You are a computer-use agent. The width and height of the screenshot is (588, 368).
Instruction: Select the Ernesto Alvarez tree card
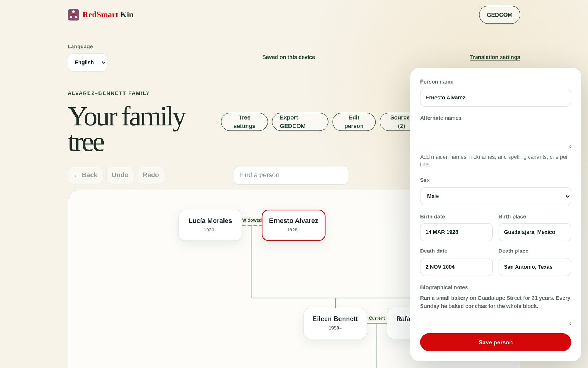(294, 225)
